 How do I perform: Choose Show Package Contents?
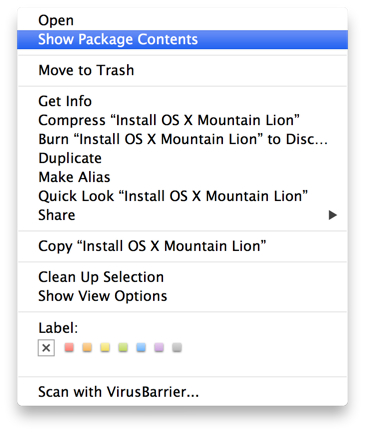(182, 39)
